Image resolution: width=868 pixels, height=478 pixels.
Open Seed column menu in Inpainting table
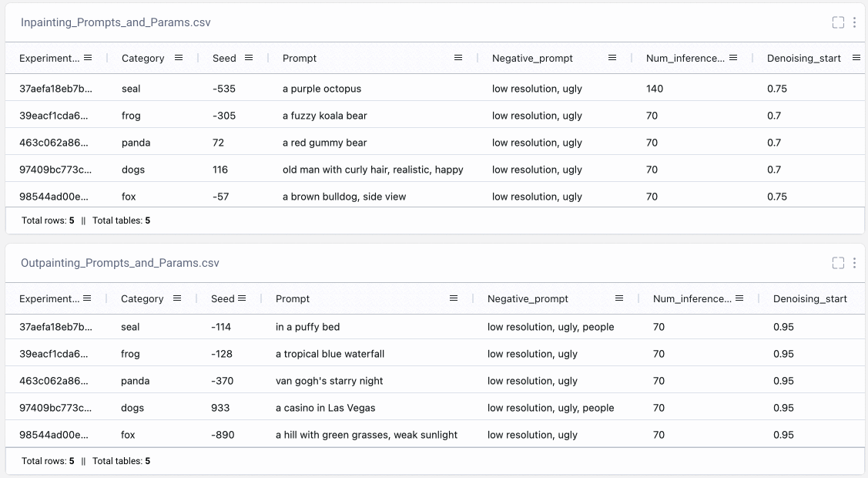tap(249, 58)
